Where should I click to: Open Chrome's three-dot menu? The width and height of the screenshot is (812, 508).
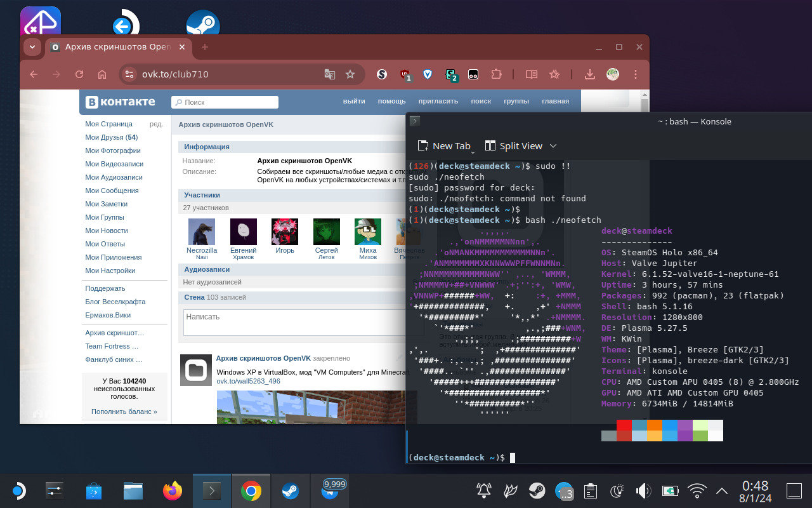(x=636, y=74)
